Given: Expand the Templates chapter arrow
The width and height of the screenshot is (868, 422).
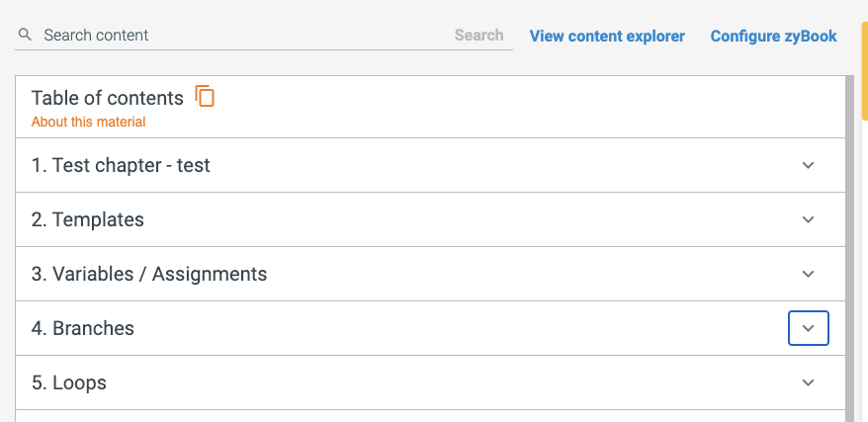Looking at the screenshot, I should 809,219.
